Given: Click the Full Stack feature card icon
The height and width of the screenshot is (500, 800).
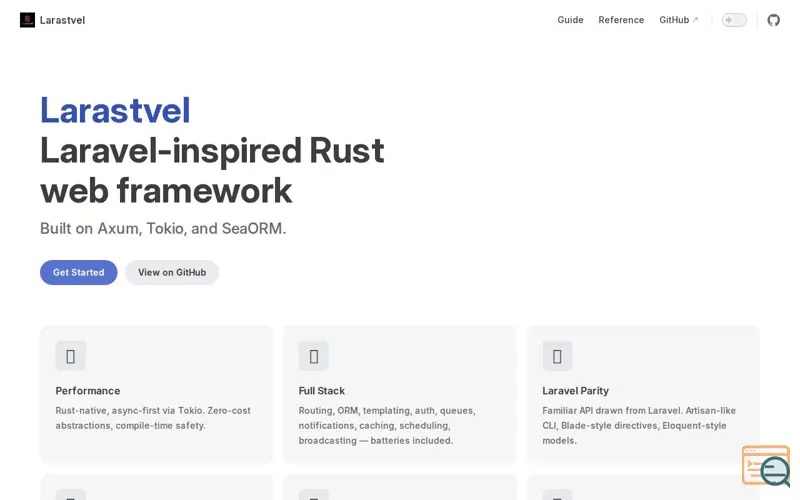Looking at the screenshot, I should pos(314,356).
